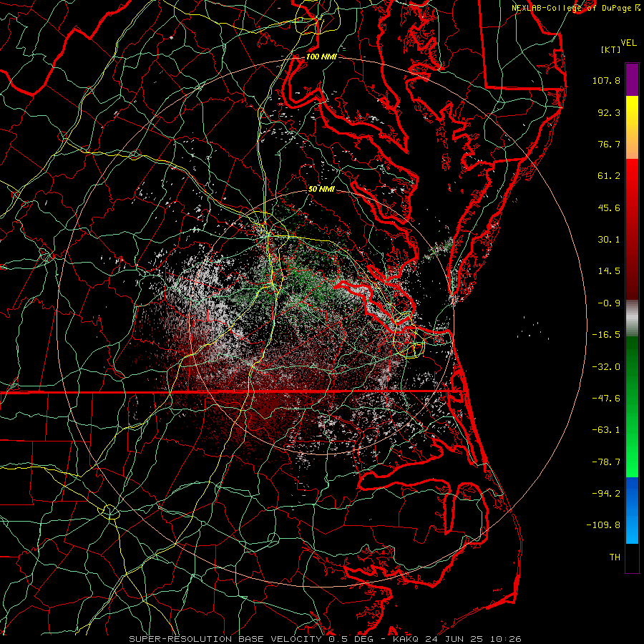Click the 61.2 legend value
Image resolution: width=644 pixels, height=644 pixels.
coord(609,176)
